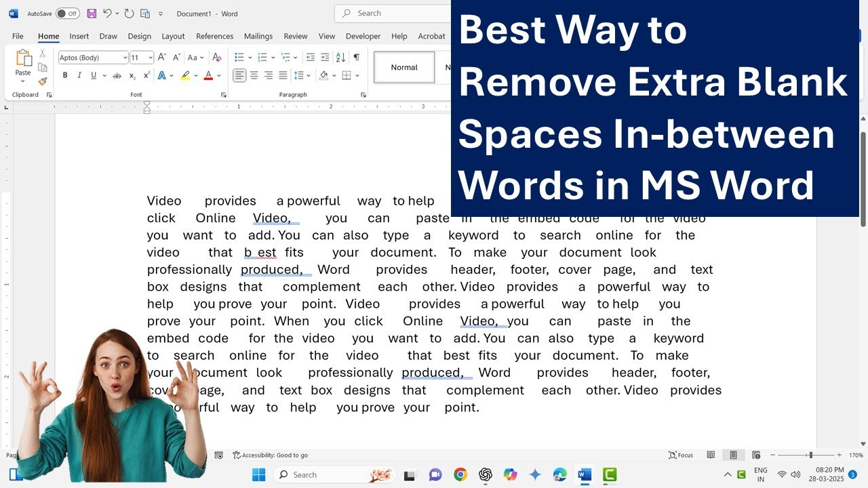Apply superscript formatting
The width and height of the screenshot is (868, 488).
[x=146, y=76]
